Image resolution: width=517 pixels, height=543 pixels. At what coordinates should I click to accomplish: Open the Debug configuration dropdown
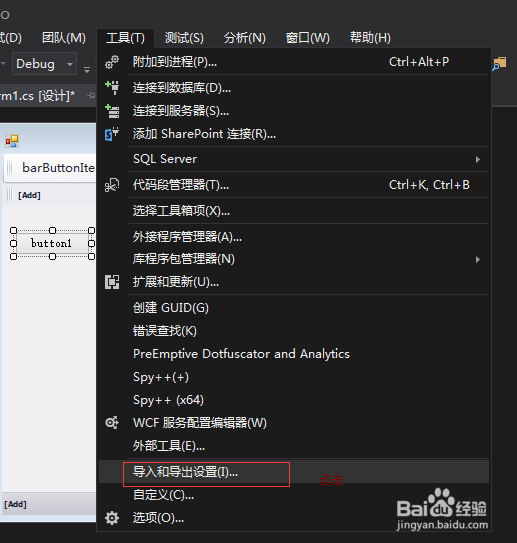click(x=44, y=64)
